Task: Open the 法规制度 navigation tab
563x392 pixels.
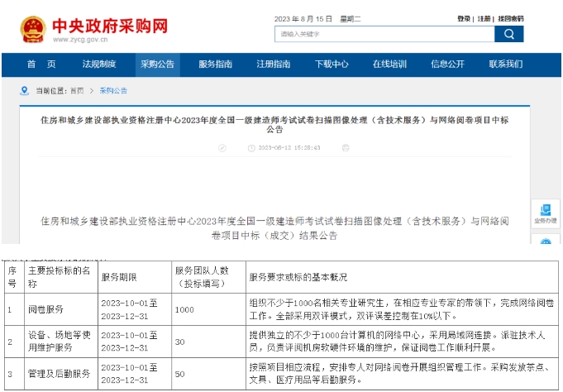Action: 99,65
